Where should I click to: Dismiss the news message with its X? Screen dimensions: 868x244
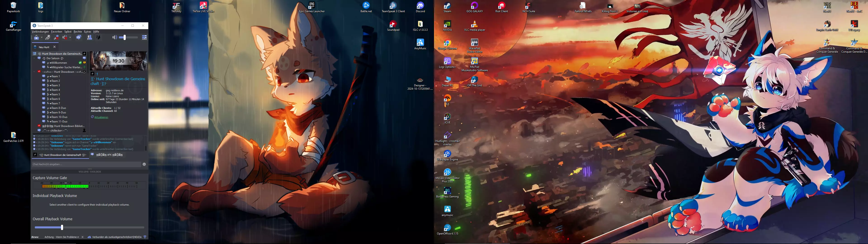[x=83, y=237]
